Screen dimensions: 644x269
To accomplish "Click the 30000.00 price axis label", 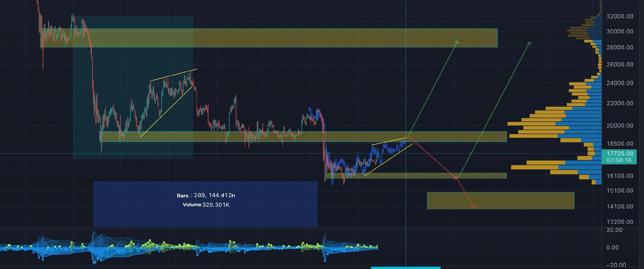I will (x=620, y=31).
